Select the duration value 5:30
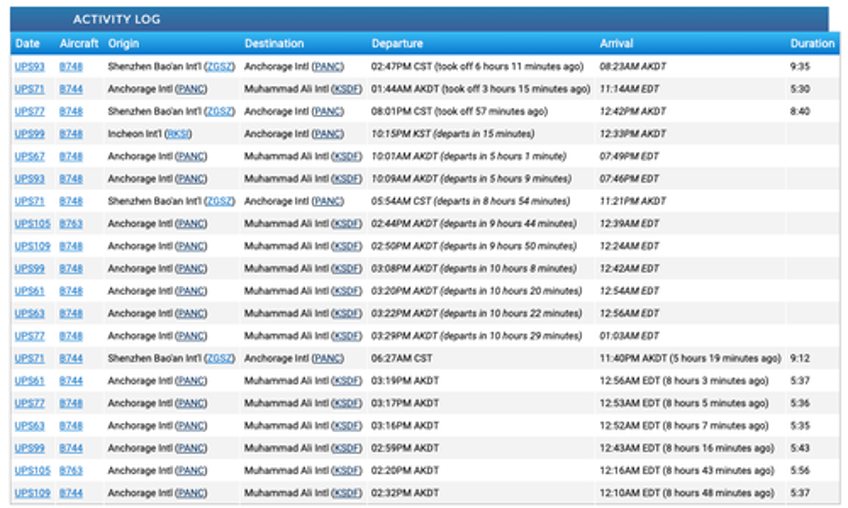This screenshot has width=848, height=508. tap(800, 89)
